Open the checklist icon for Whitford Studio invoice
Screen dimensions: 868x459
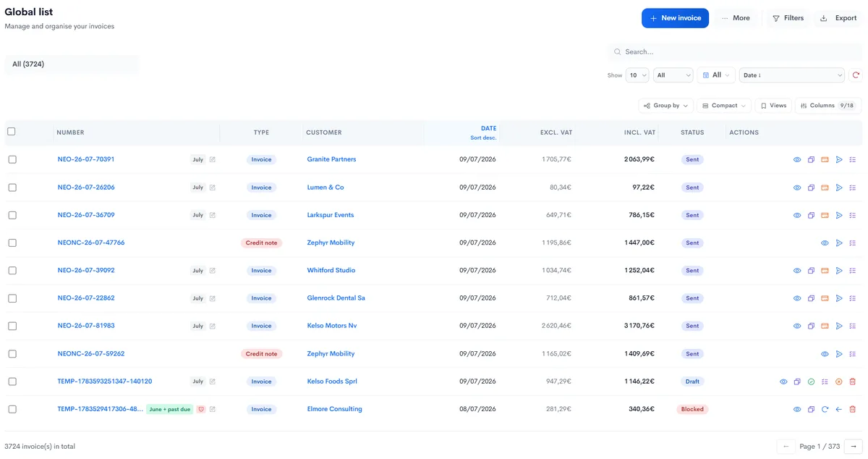pyautogui.click(x=853, y=271)
